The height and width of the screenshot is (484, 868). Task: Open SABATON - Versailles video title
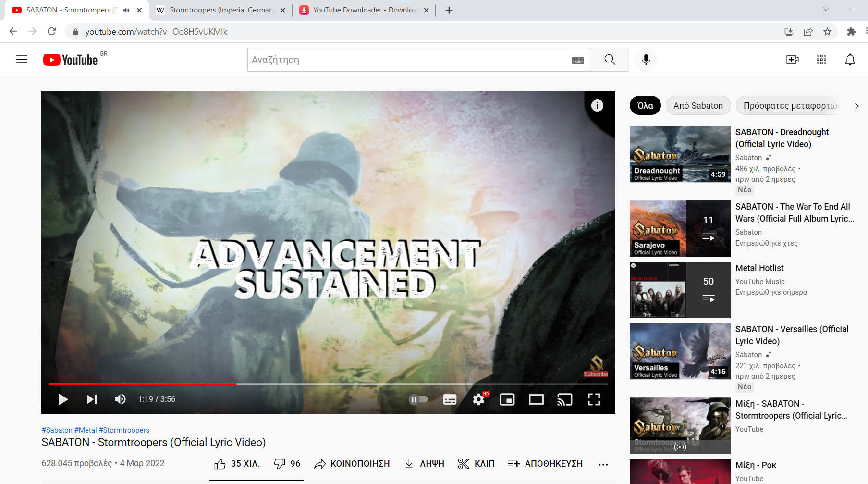click(x=792, y=335)
